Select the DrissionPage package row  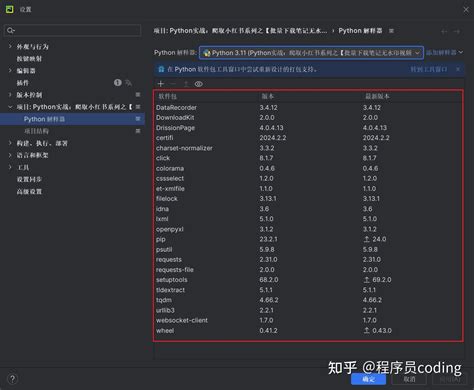coord(308,128)
